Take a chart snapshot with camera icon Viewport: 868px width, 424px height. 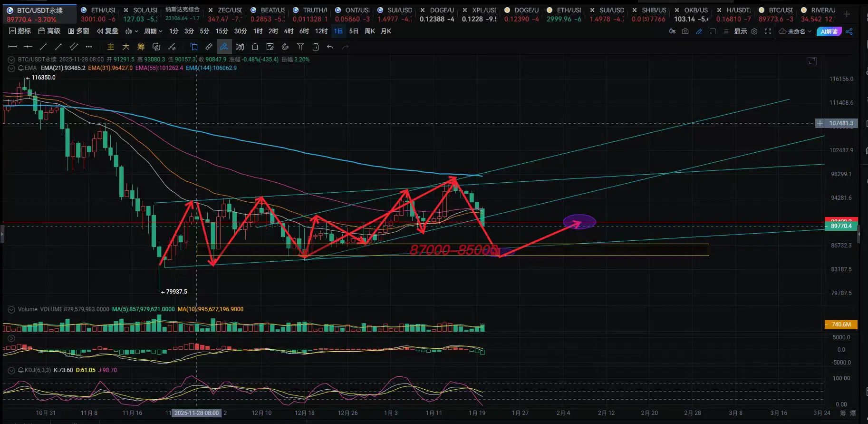click(x=685, y=31)
